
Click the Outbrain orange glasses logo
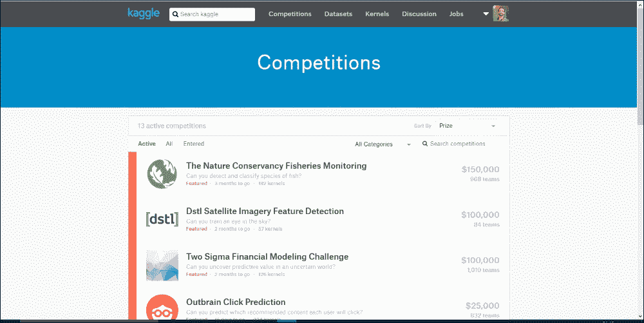click(x=162, y=308)
